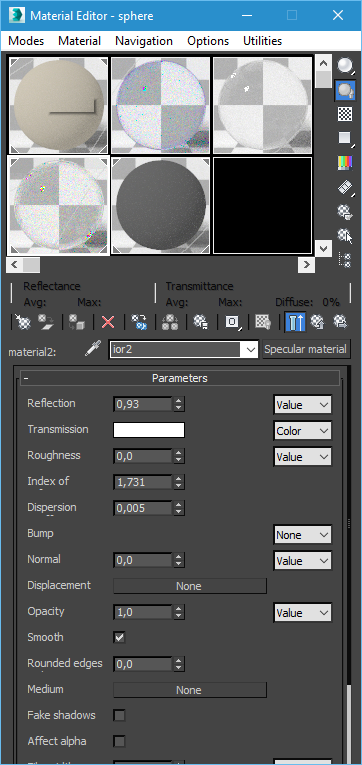Click the Make Unique icon

click(170, 322)
